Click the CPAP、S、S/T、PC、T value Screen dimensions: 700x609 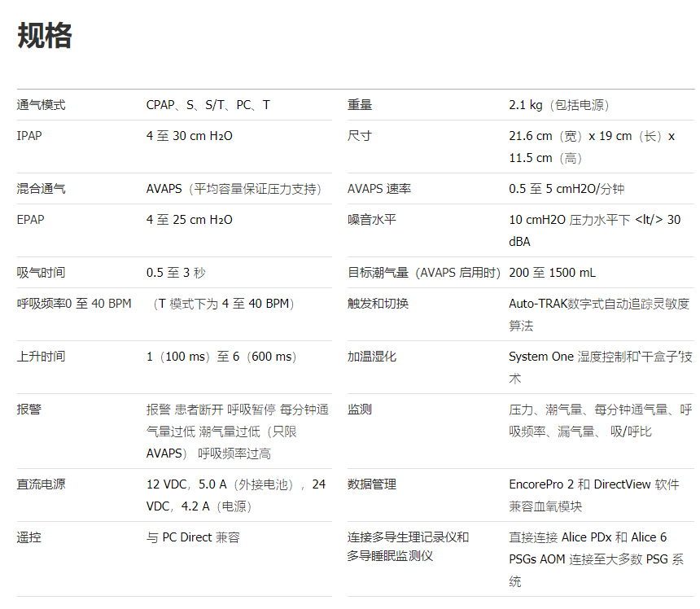tap(208, 105)
